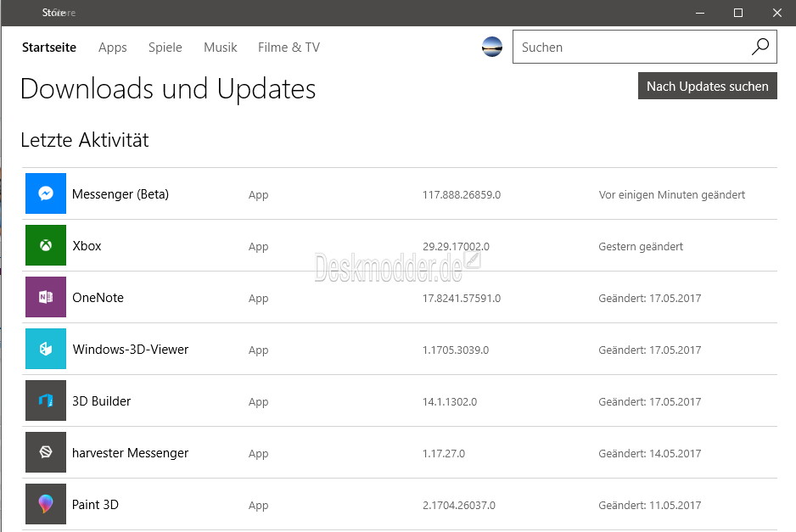The image size is (796, 532).
Task: Minimize the Store window
Action: click(700, 13)
